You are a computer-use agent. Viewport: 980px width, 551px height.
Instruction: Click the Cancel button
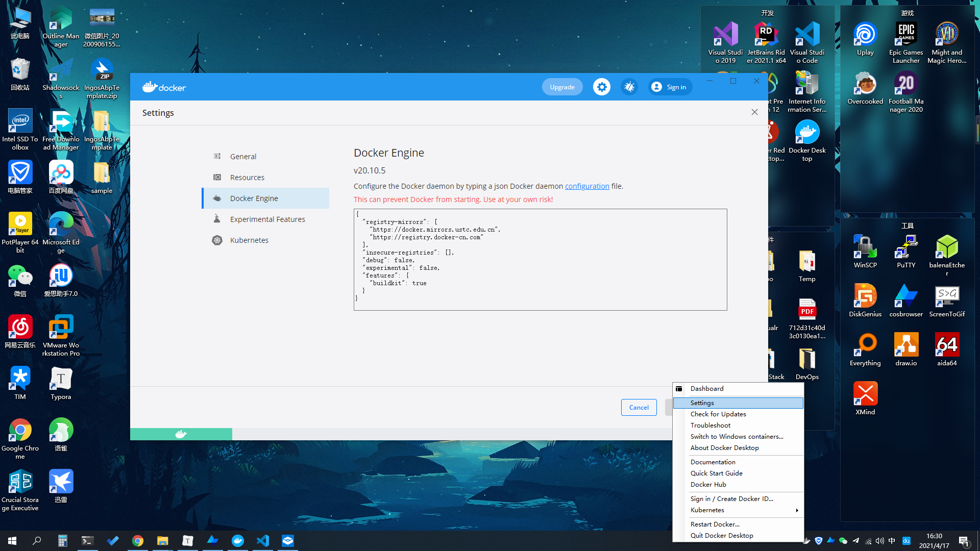point(639,408)
